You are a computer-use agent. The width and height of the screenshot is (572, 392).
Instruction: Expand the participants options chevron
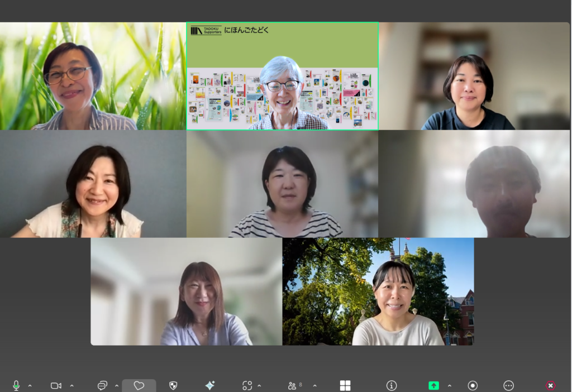click(315, 385)
